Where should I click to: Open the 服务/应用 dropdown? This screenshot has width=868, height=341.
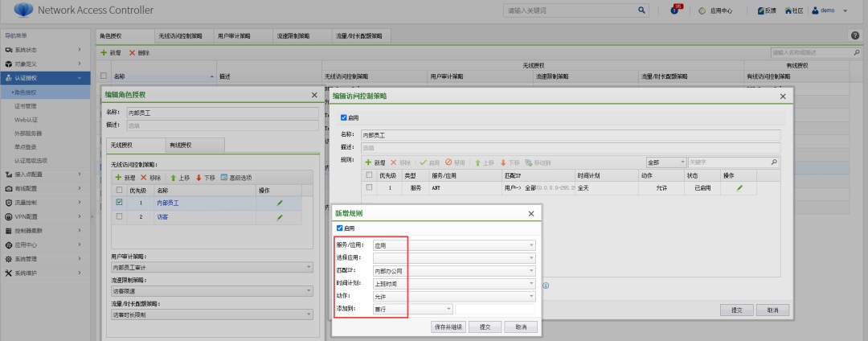(x=454, y=245)
